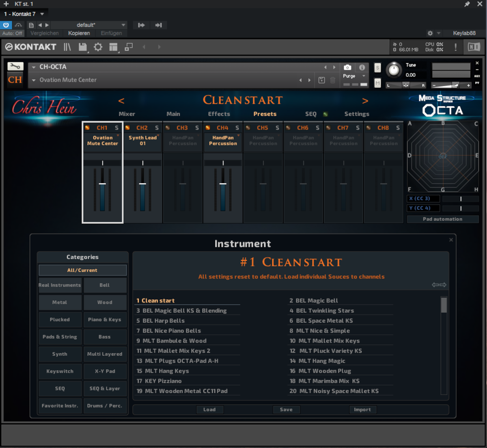The image size is (487, 448).
Task: Solo channel CH2 with its S button
Action: pyautogui.click(x=157, y=128)
